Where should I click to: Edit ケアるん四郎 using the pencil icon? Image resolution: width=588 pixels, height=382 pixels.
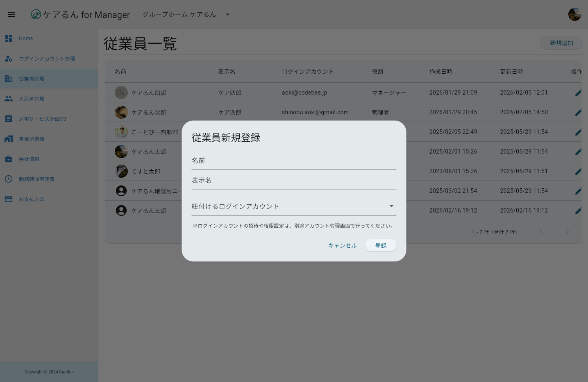578,93
